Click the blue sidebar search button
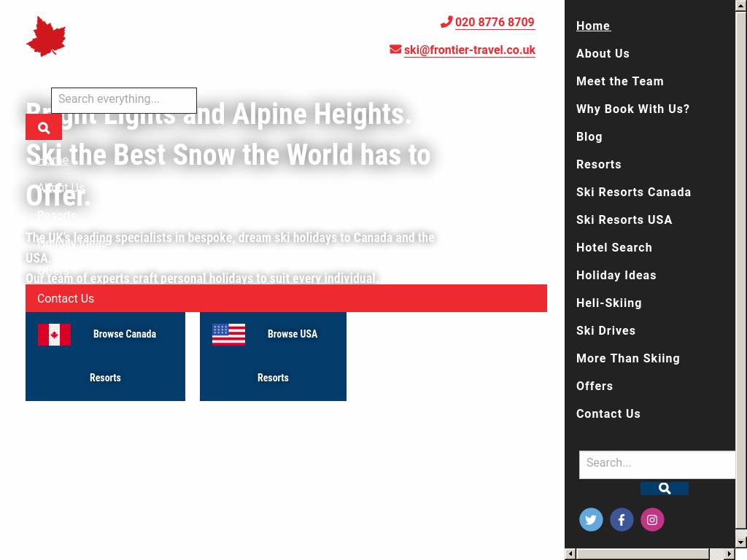Viewport: 747px width, 560px height. [664, 489]
